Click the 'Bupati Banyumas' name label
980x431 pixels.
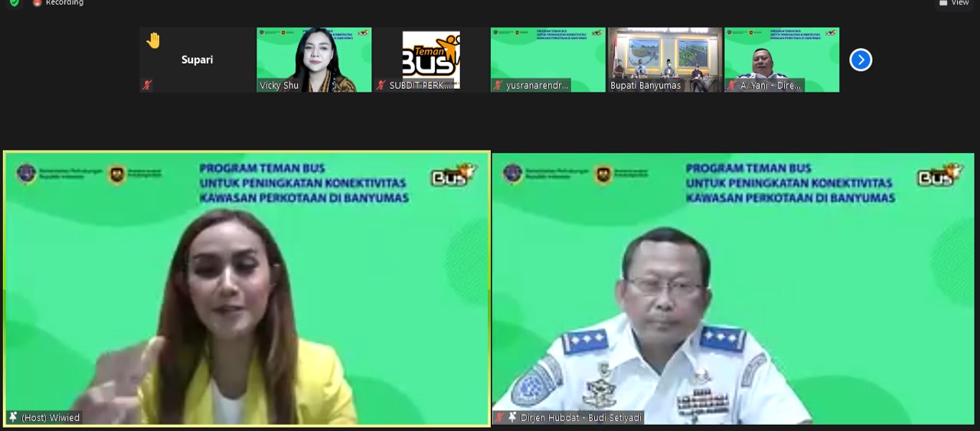pos(645,86)
